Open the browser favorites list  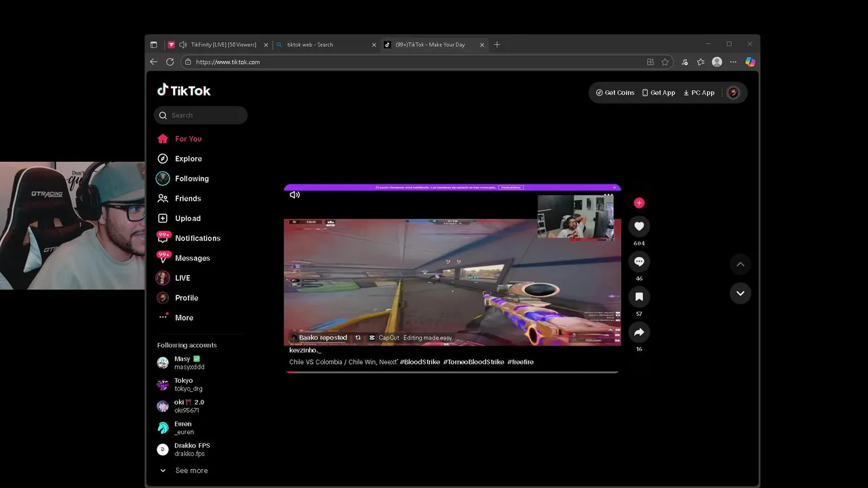701,62
